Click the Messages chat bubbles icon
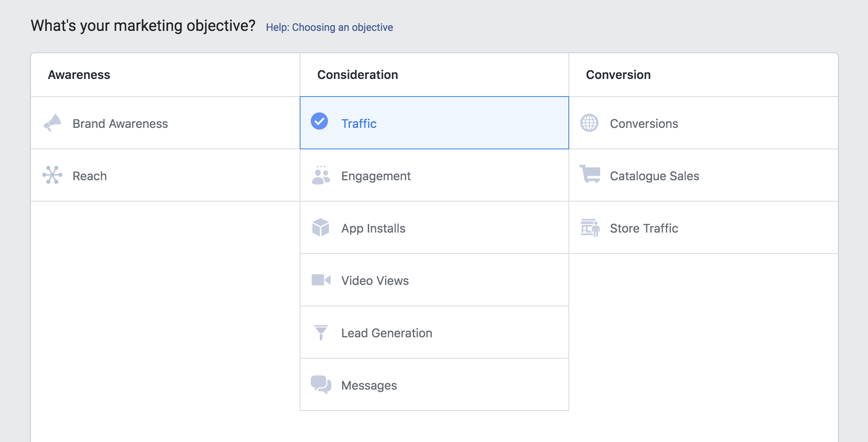The height and width of the screenshot is (442, 868). pos(321,384)
